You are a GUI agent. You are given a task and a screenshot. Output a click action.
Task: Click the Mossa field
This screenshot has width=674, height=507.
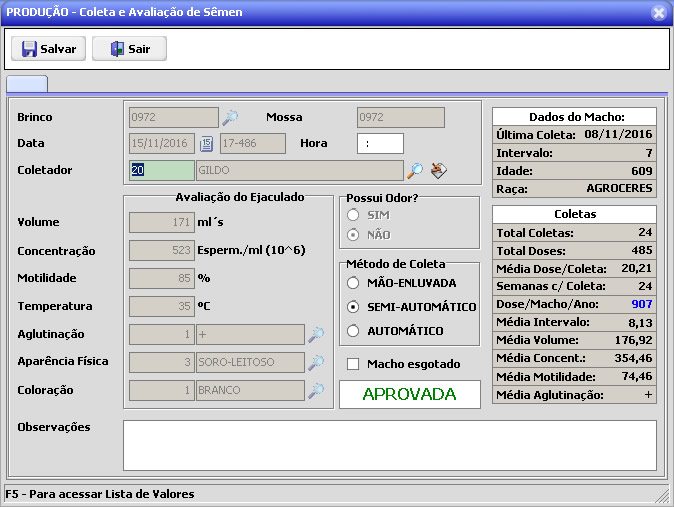[401, 117]
